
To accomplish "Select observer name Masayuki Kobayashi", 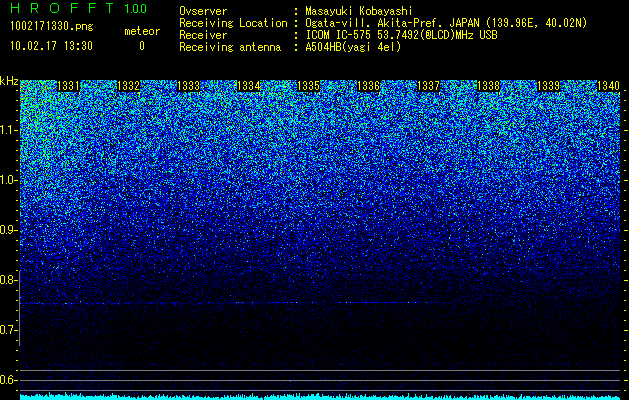I will tap(359, 11).
